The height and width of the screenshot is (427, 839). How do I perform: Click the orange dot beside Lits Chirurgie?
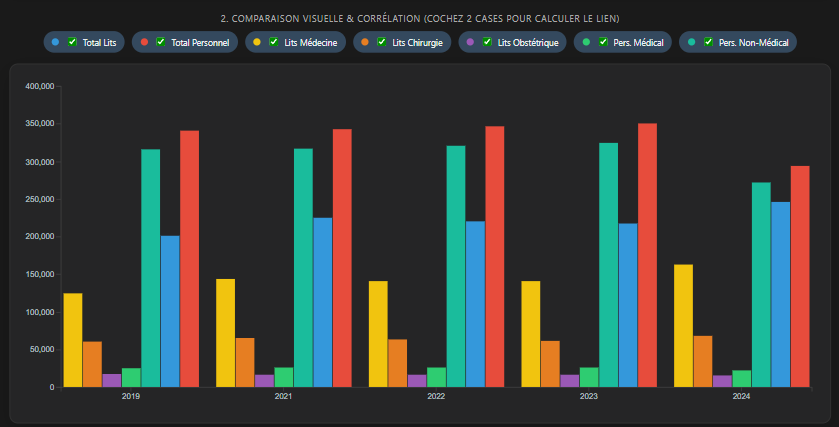pyautogui.click(x=365, y=42)
